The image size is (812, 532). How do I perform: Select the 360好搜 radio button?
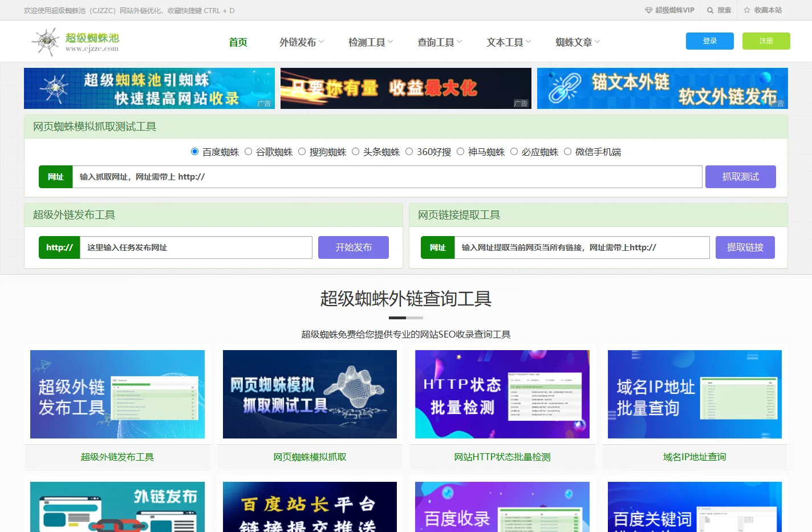(409, 152)
